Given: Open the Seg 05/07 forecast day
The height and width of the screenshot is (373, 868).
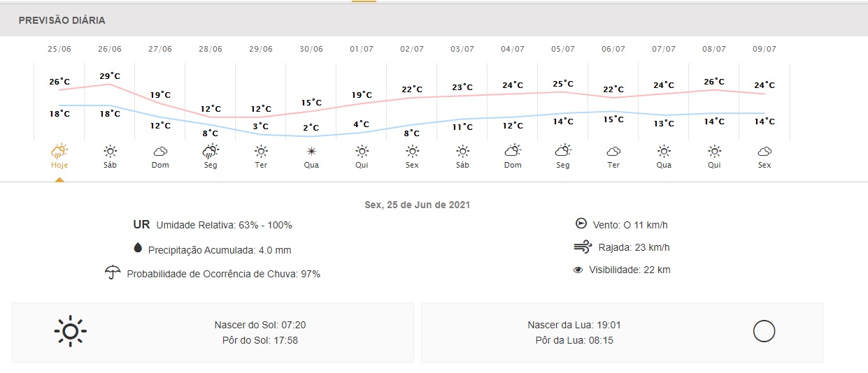Looking at the screenshot, I should 563,166.
